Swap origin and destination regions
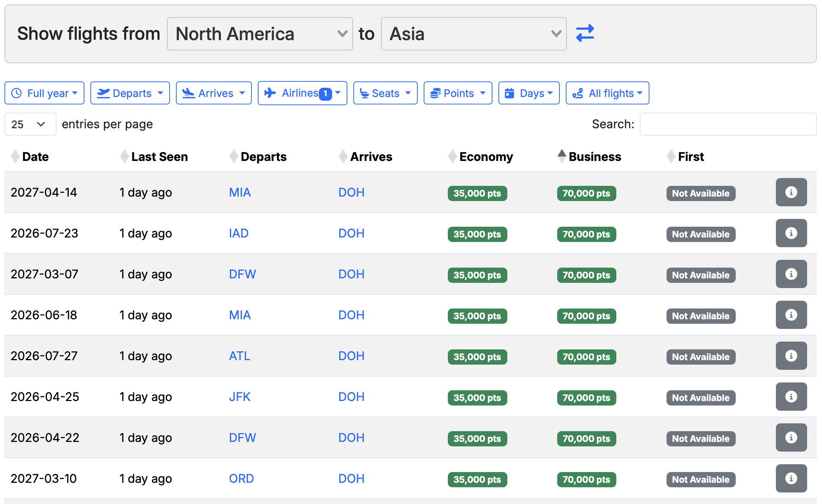Viewport: 822px width, 504px height. pyautogui.click(x=585, y=33)
